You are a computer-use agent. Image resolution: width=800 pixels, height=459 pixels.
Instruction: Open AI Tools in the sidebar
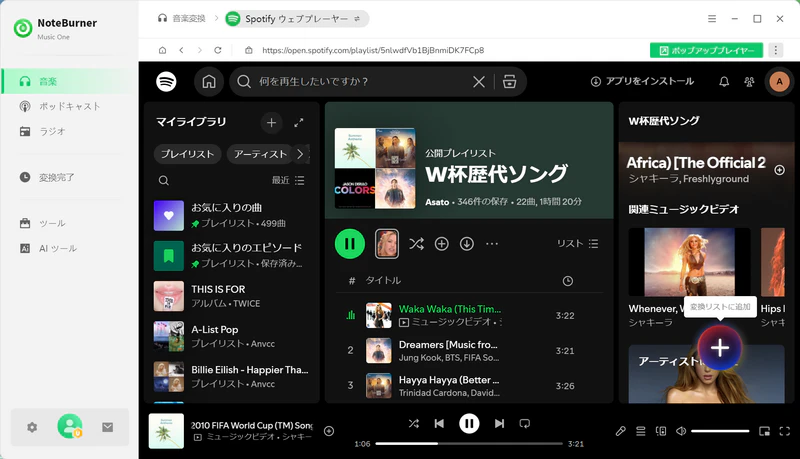tap(69, 248)
